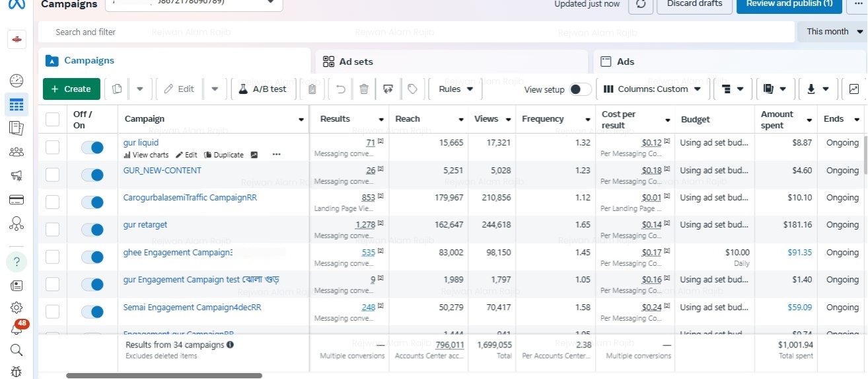Click the refresh icon beside Updated just now
Viewport: 868px width, 379px height.
pos(640,4)
